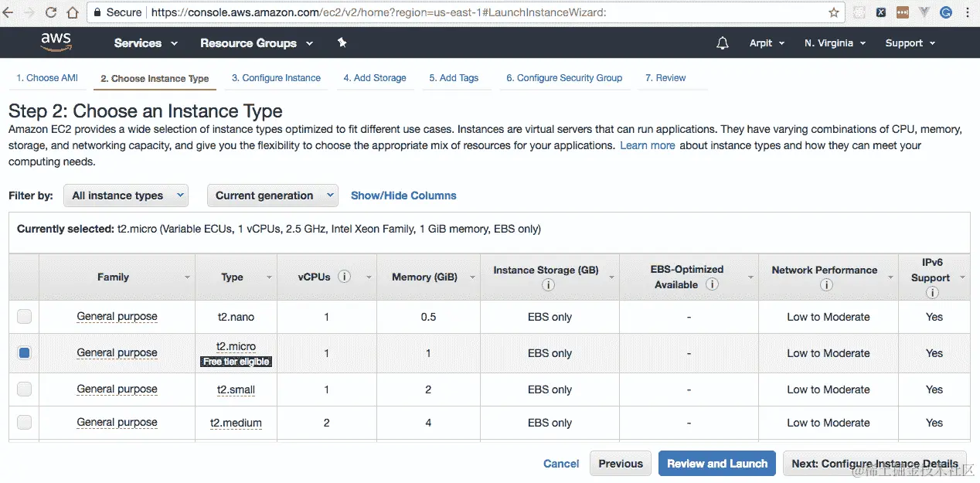Viewport: 980px width, 483px height.
Task: Uncheck the t2.micro instance checkbox
Action: [x=25, y=353]
